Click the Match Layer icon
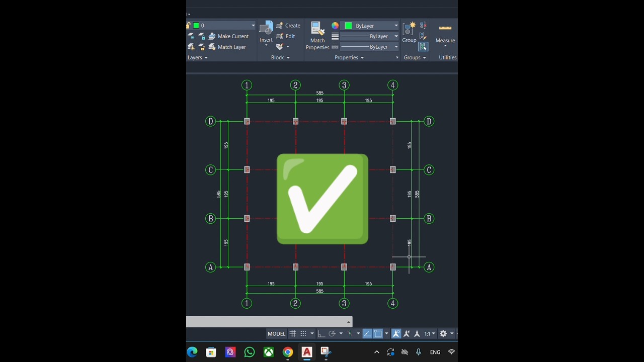Viewport: 644px width, 362px height. click(x=212, y=47)
